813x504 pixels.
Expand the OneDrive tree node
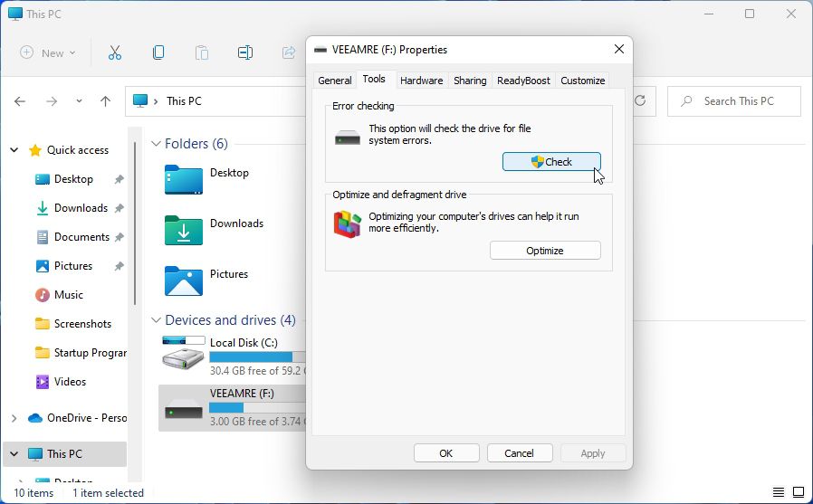click(x=14, y=418)
